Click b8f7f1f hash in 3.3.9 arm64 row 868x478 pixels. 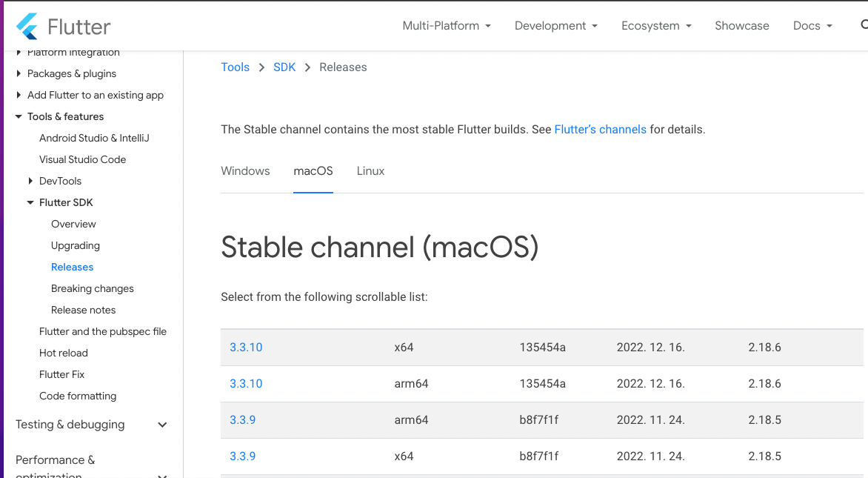pos(538,420)
